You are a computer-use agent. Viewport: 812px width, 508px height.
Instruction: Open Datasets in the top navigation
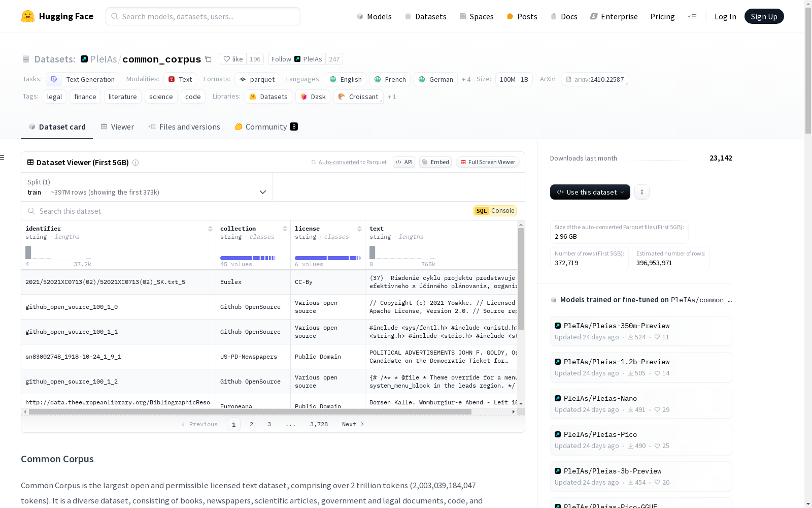tap(426, 16)
